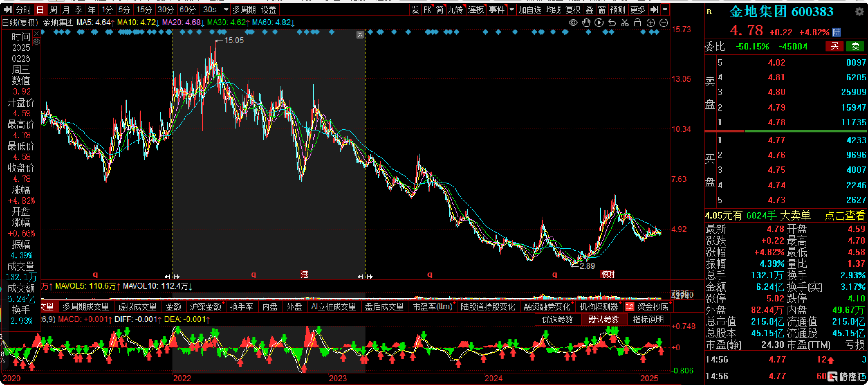Screen dimensions: 868x385
Task: Click the buy level 1 price 4.77
Action: coord(776,140)
